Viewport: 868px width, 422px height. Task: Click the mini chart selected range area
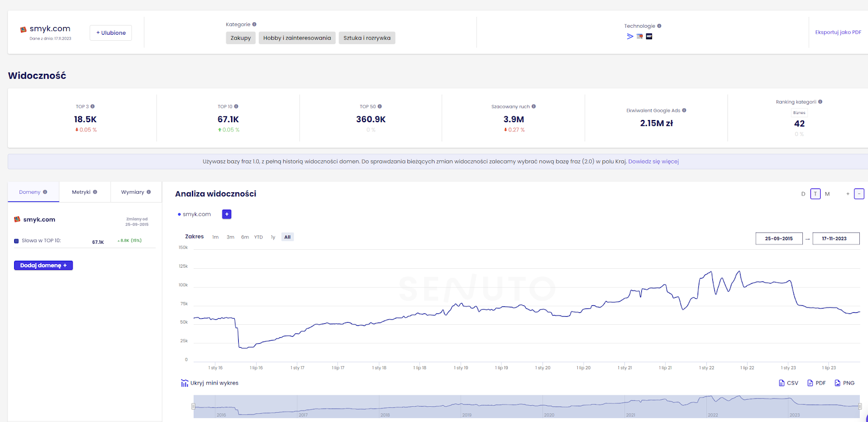click(x=527, y=406)
